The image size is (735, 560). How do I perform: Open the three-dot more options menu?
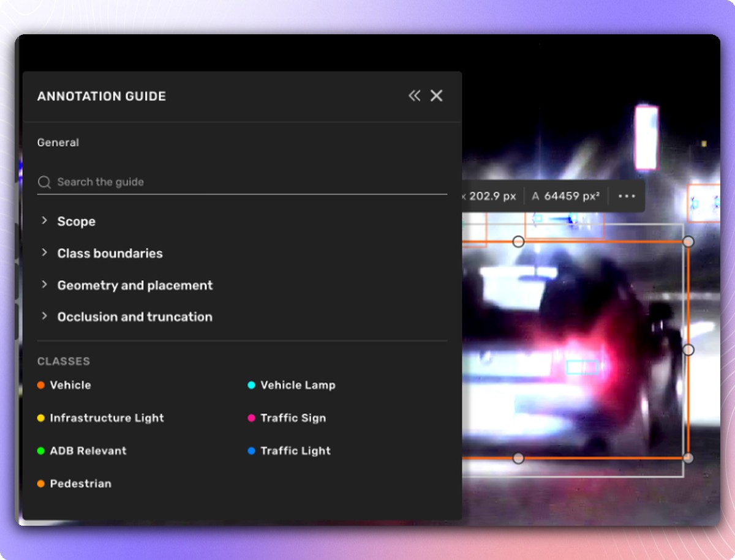pyautogui.click(x=627, y=196)
